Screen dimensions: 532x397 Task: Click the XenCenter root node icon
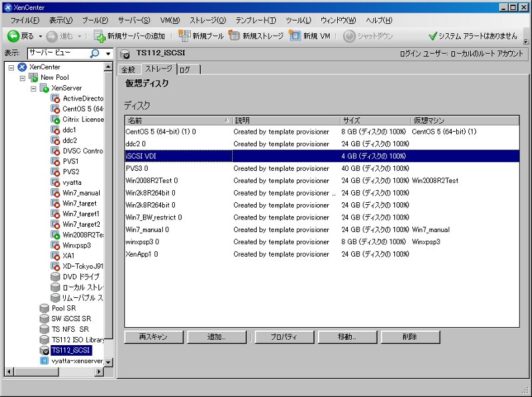point(22,67)
